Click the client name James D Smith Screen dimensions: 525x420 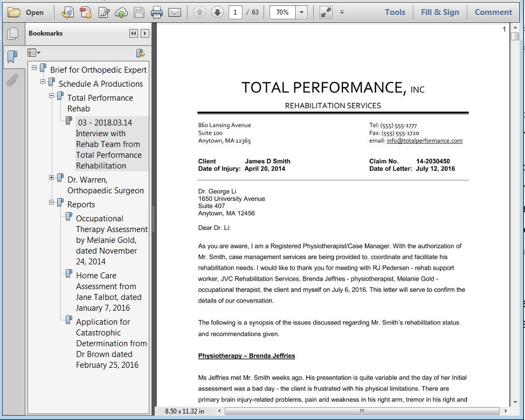pyautogui.click(x=267, y=161)
